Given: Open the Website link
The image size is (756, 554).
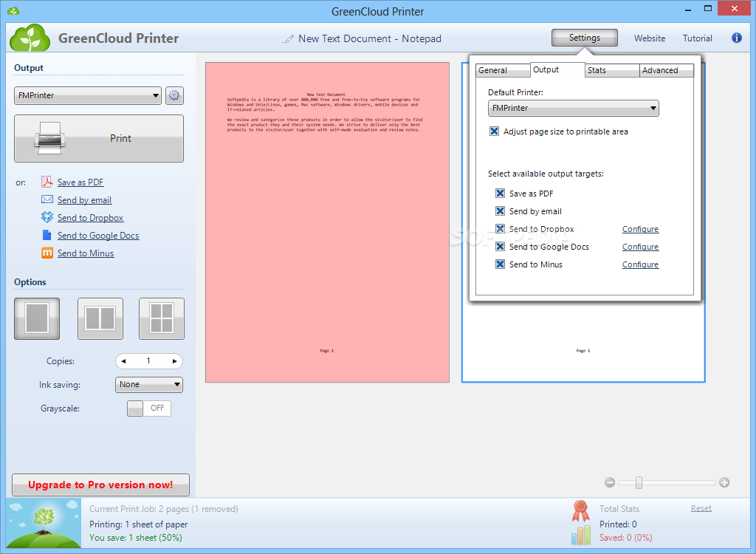Looking at the screenshot, I should [x=650, y=38].
